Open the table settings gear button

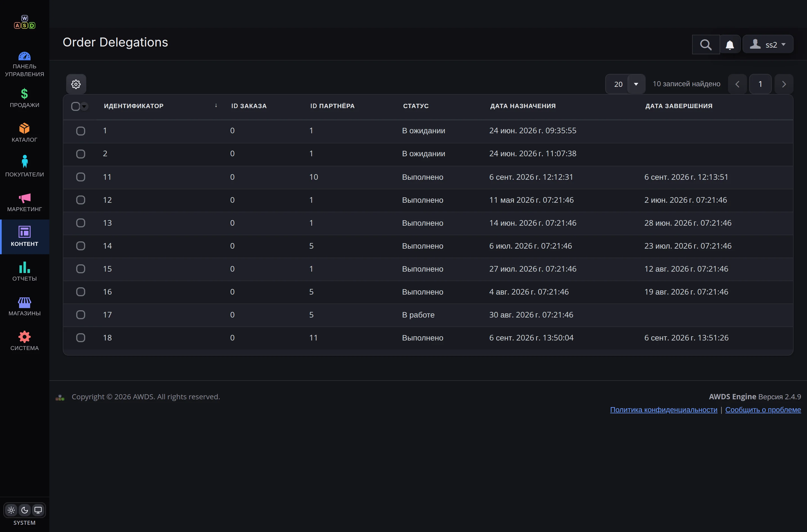(x=76, y=84)
